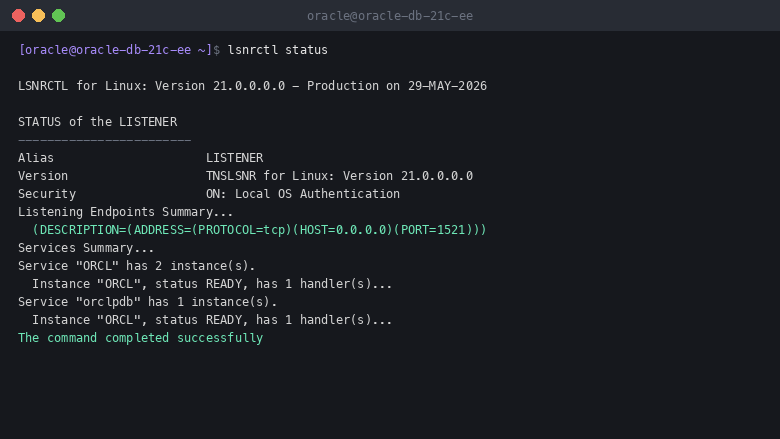Click the line Services Summary...
Viewport: 780px width, 439px height.
86,248
